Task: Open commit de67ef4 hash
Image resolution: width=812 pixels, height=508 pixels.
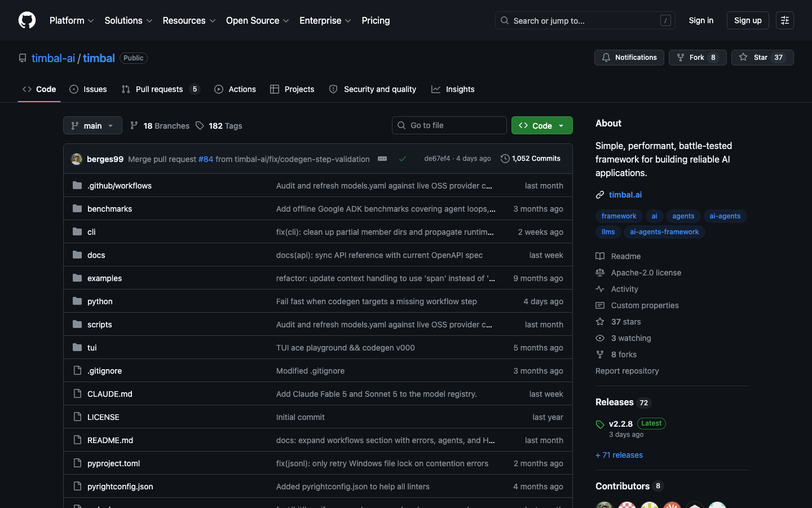Action: pyautogui.click(x=437, y=159)
